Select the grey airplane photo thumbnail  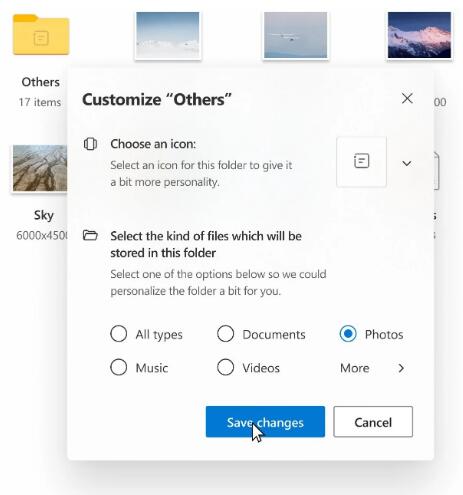[x=295, y=35]
